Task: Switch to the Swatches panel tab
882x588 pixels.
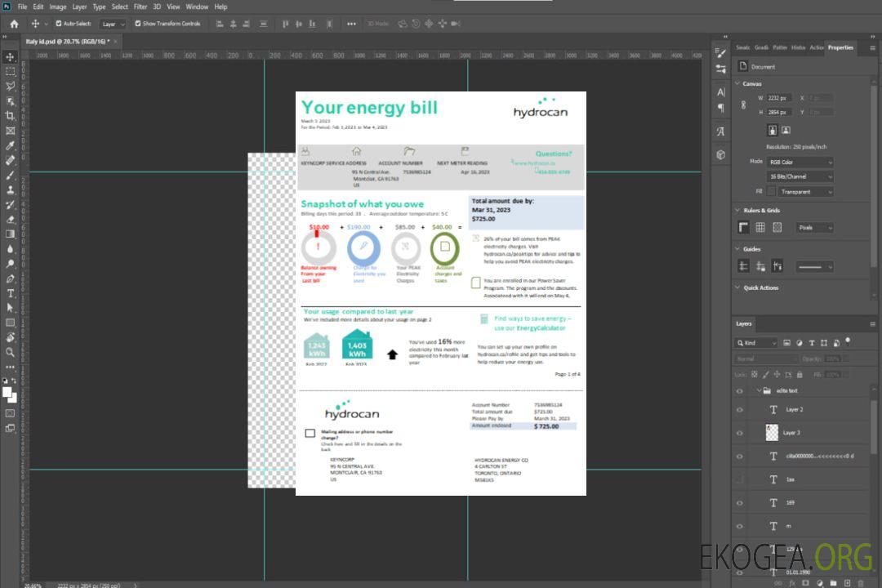Action: click(x=742, y=47)
